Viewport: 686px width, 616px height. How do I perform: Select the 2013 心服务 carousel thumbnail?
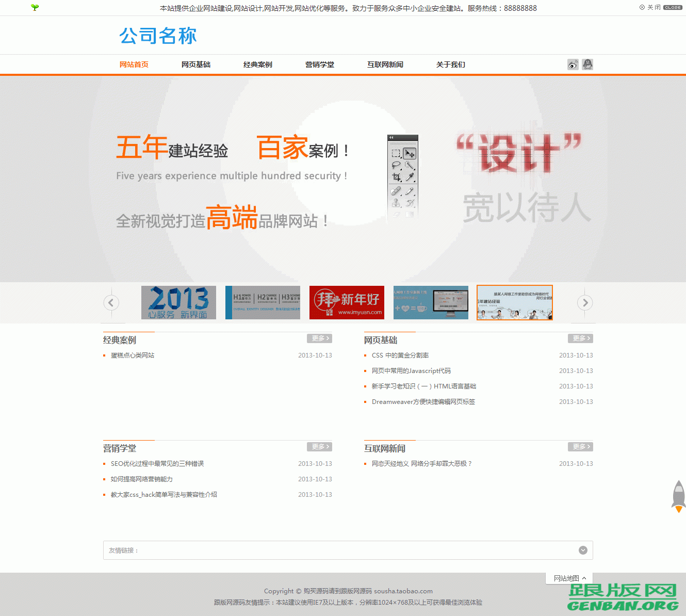click(x=178, y=303)
